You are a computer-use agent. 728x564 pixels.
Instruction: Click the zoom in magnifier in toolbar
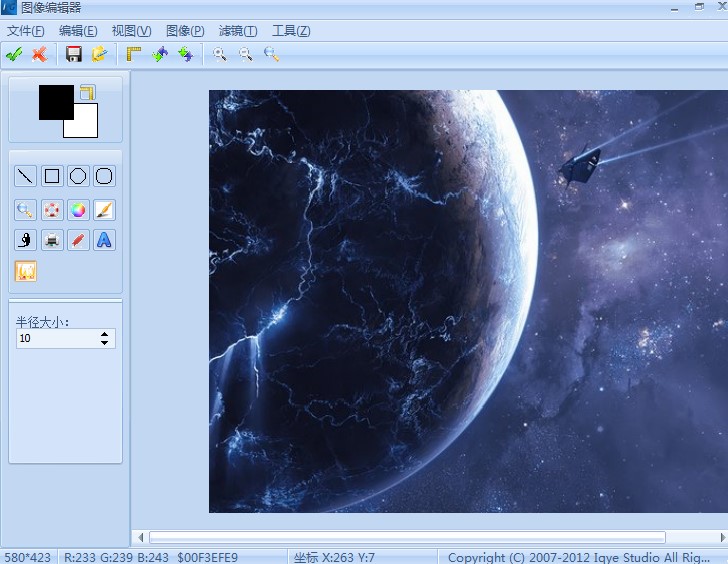pos(220,54)
